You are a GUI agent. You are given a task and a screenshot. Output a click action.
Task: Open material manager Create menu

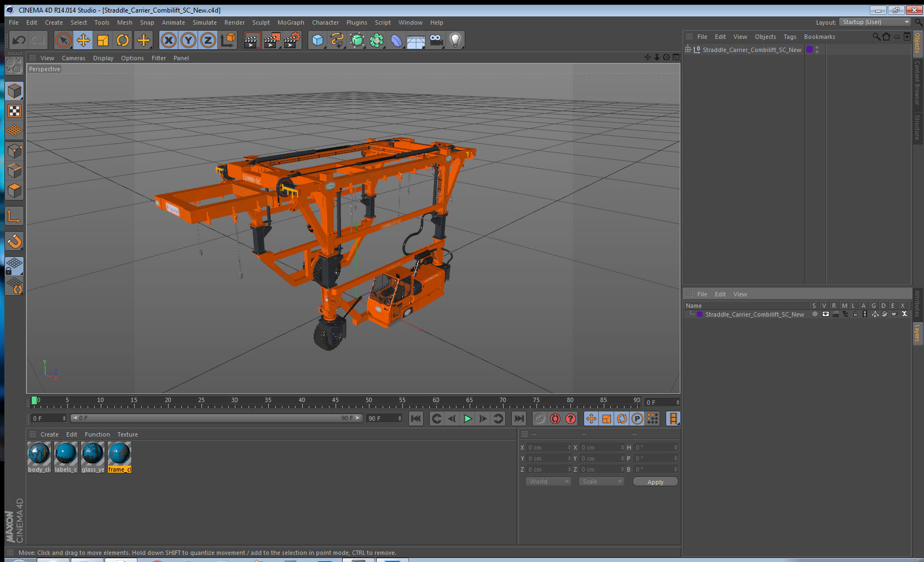click(49, 434)
